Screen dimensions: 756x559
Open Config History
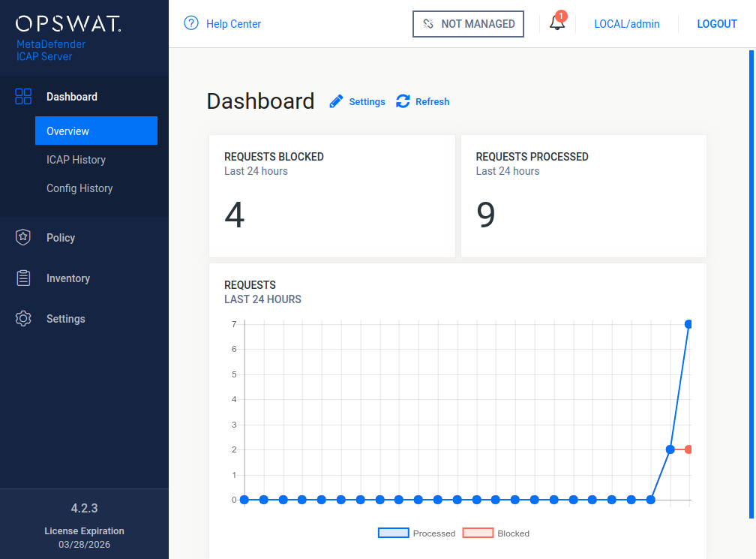(79, 188)
